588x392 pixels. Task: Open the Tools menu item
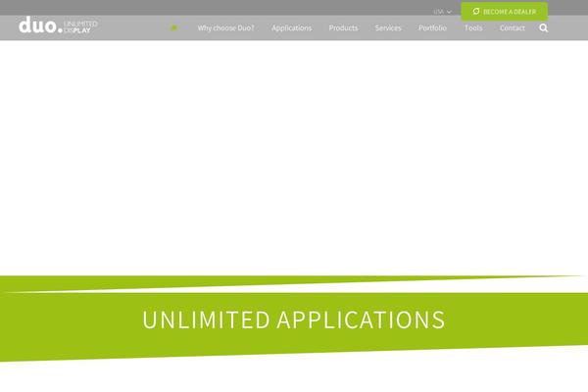(x=473, y=28)
